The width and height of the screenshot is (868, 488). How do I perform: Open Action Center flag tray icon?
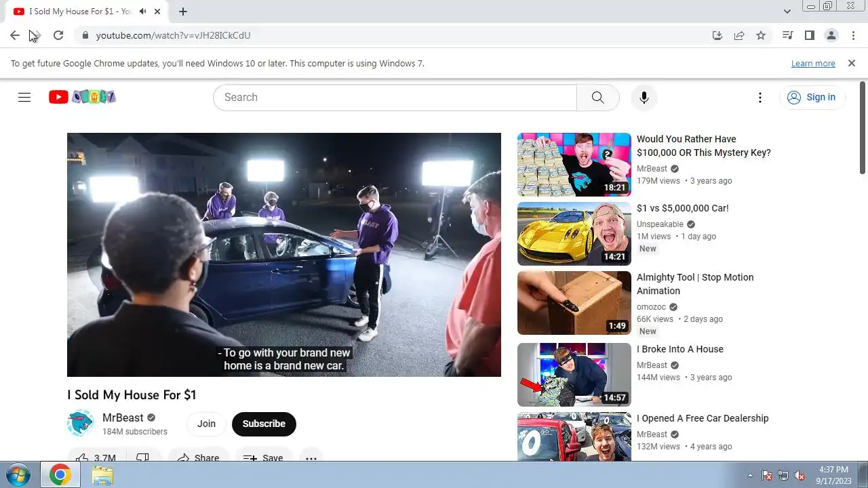[x=767, y=475]
